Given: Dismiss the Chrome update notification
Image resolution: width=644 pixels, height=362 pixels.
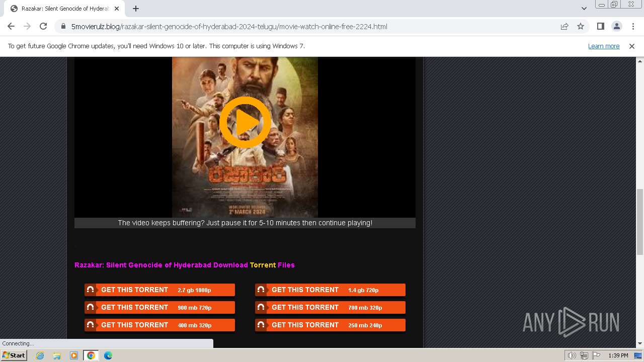Looking at the screenshot, I should point(632,46).
